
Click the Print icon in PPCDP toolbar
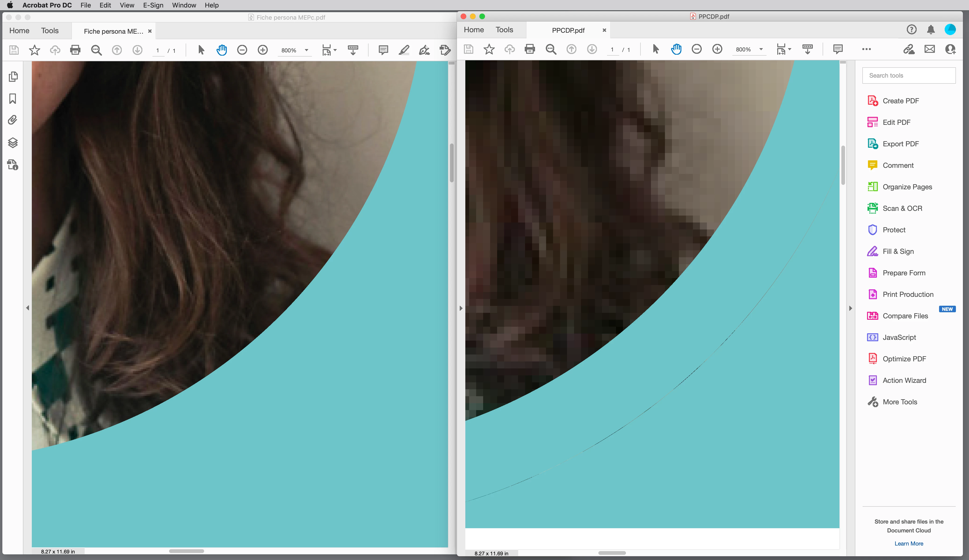[529, 49]
